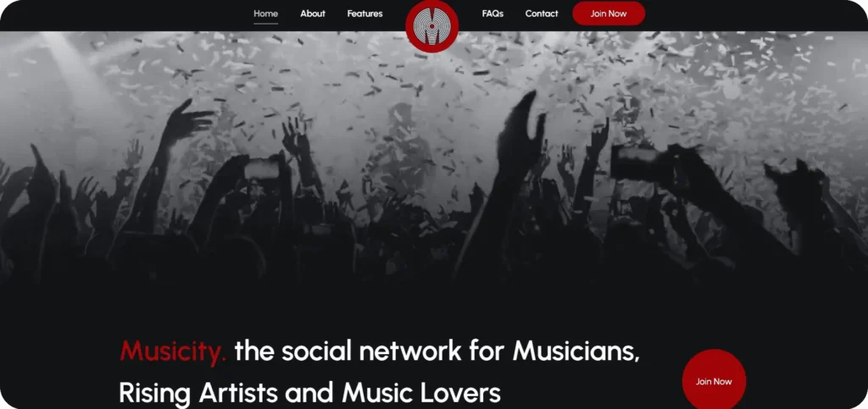Go to the Home nav link
The width and height of the screenshot is (868, 409).
265,14
